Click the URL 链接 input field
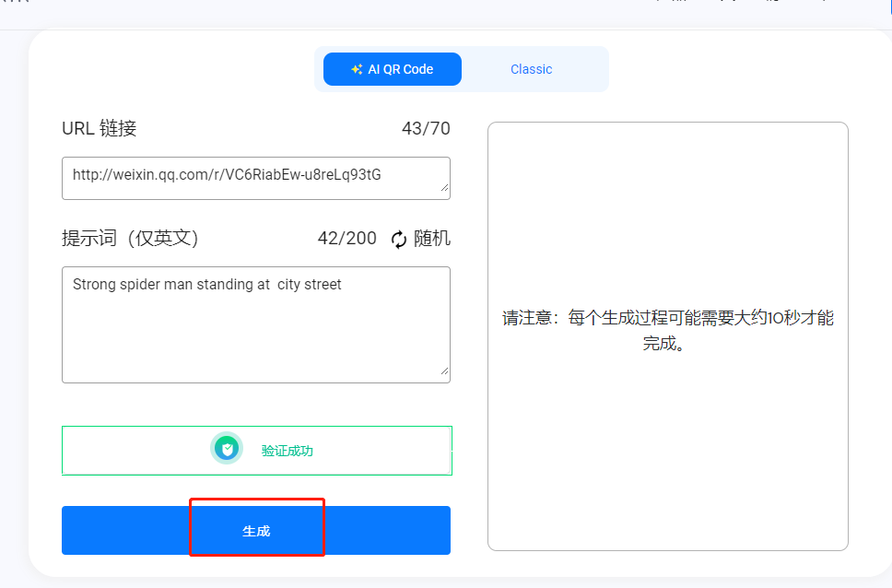The width and height of the screenshot is (892, 588). point(256,178)
